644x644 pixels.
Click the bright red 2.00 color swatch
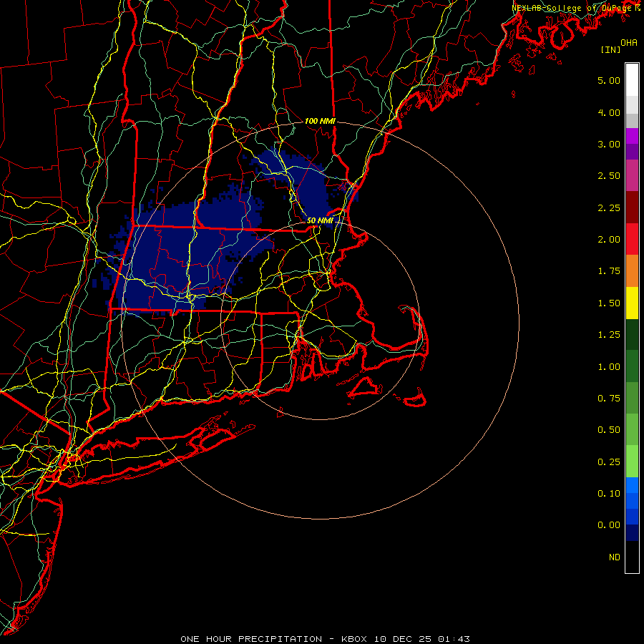pos(632,240)
